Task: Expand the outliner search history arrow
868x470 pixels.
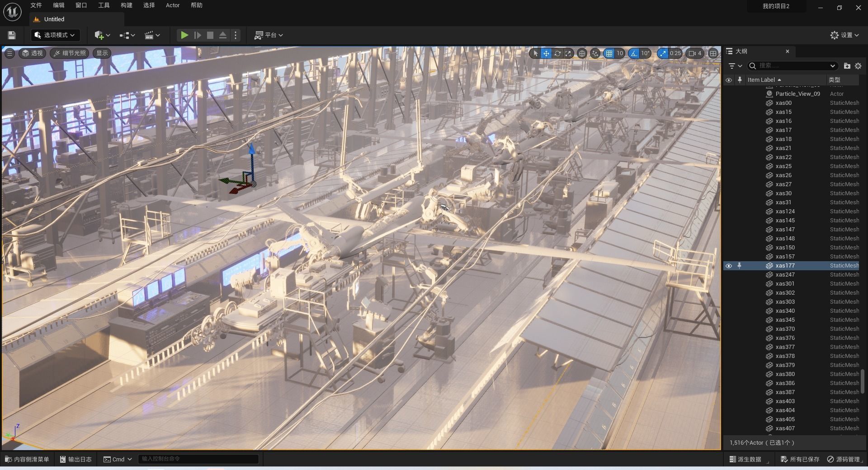Action: pyautogui.click(x=832, y=66)
